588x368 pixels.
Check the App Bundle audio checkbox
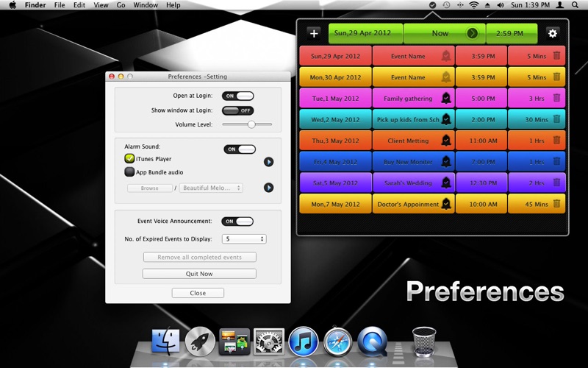pos(129,172)
